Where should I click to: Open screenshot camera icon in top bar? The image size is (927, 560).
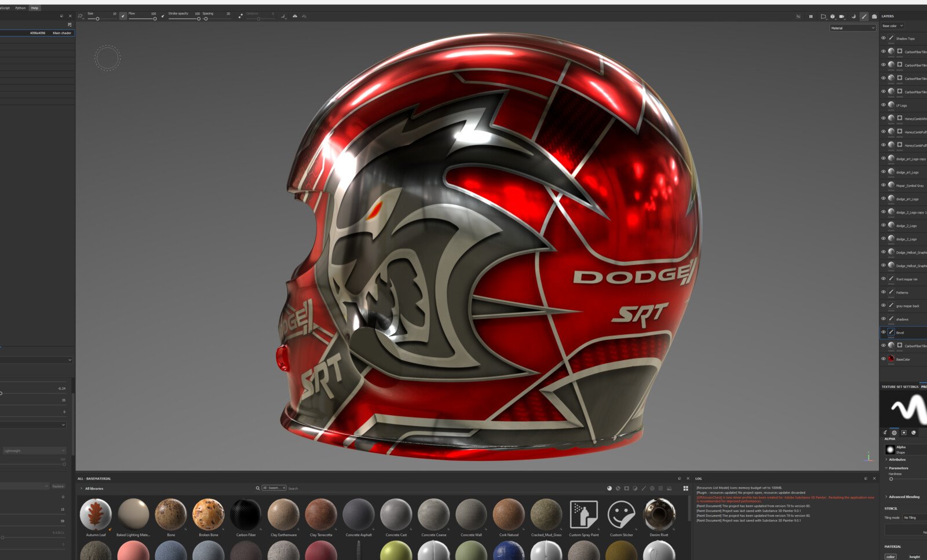874,16
